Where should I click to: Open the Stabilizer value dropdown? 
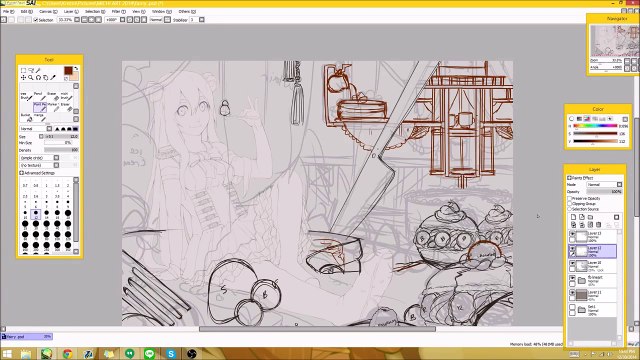(202, 20)
